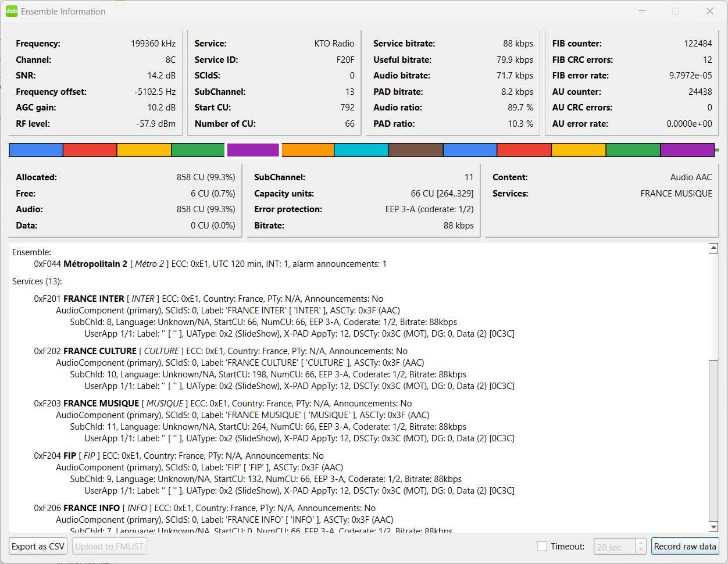Click the AGC gain value 10.2 dB
This screenshot has height=564, width=728.
pos(162,108)
